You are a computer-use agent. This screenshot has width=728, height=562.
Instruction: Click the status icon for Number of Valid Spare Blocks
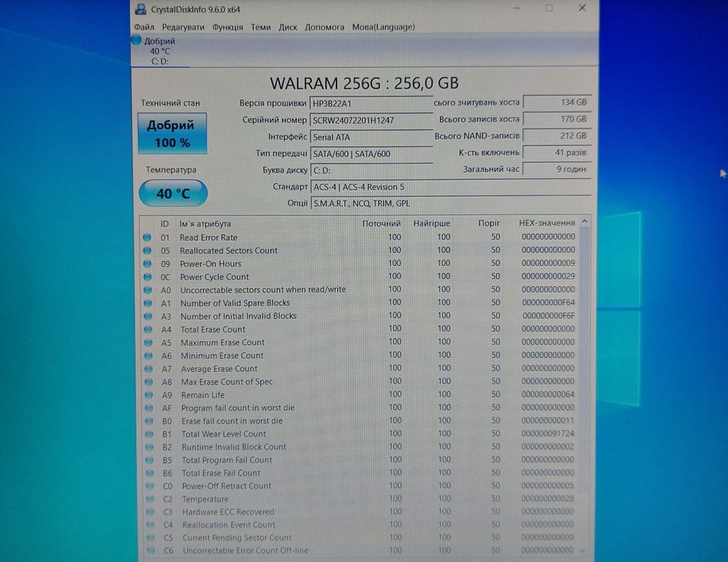pos(148,303)
